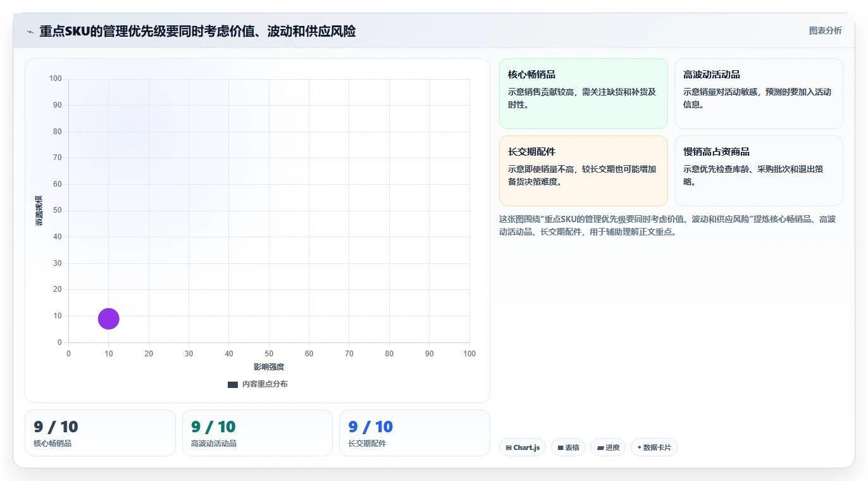The image size is (868, 481).
Task: Toggle the 内容重点分布 legend item
Action: pyautogui.click(x=257, y=384)
